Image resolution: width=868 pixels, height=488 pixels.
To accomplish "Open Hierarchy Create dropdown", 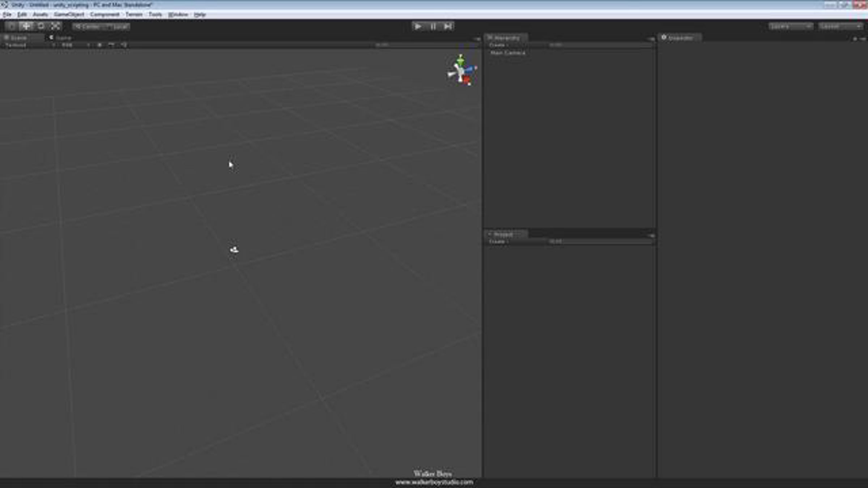I will [499, 45].
